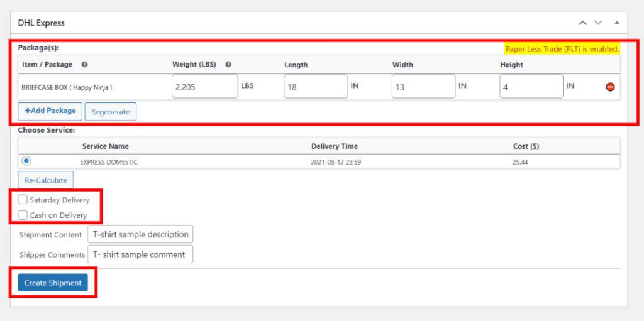Screen dimensions: 644x321
Task: Click the Cash on Delivery label
Action: click(58, 215)
